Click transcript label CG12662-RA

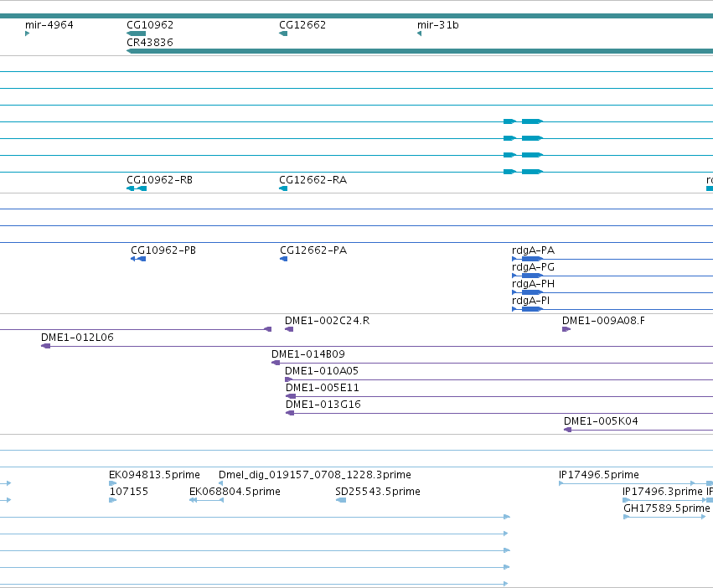click(x=313, y=180)
